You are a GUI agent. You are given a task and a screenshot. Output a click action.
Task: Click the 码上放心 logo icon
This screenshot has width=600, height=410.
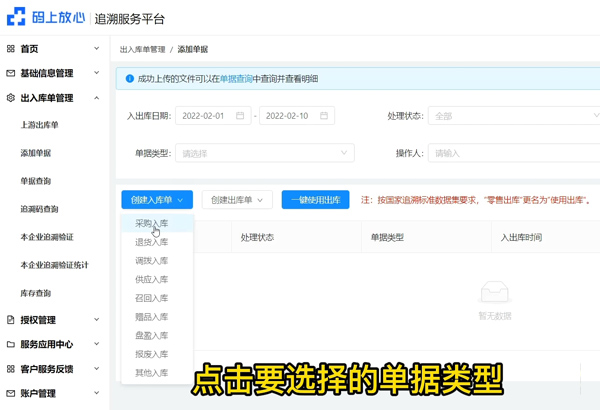coord(17,18)
